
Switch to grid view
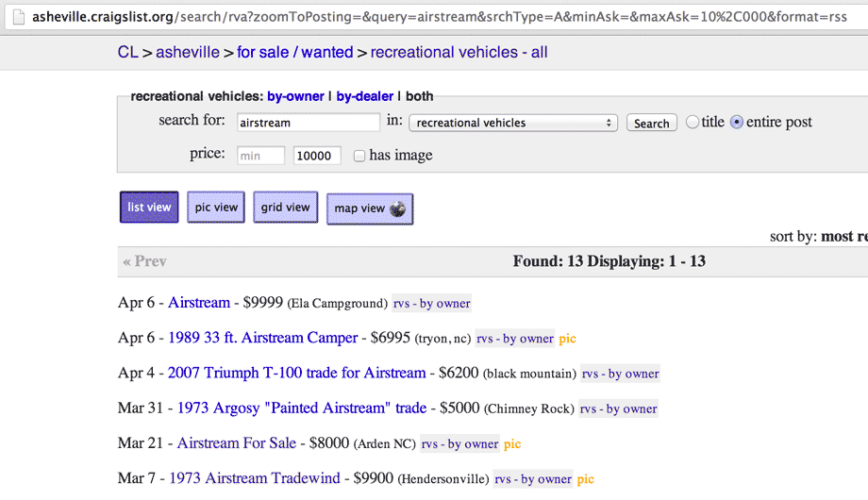click(x=286, y=208)
